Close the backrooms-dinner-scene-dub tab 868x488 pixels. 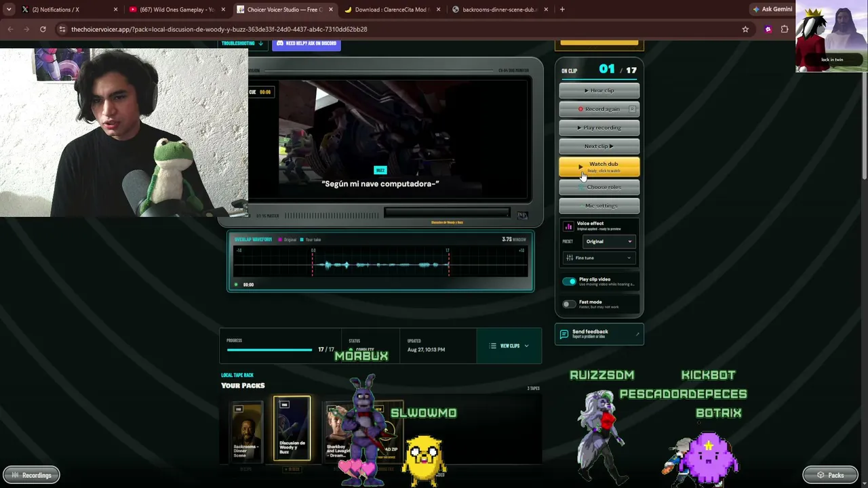[x=546, y=9]
